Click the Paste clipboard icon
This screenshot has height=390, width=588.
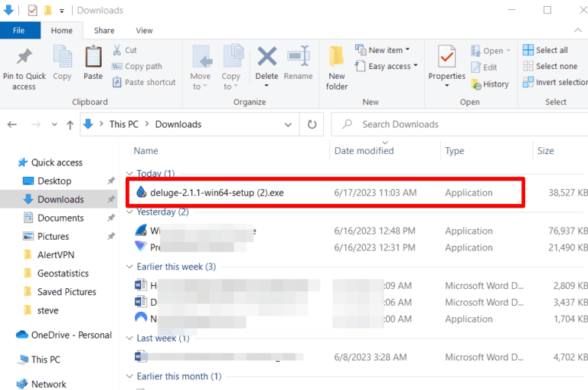tap(93, 57)
